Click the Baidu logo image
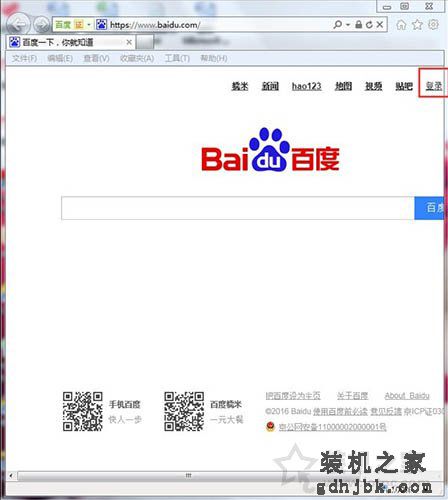The width and height of the screenshot is (448, 500). click(270, 150)
